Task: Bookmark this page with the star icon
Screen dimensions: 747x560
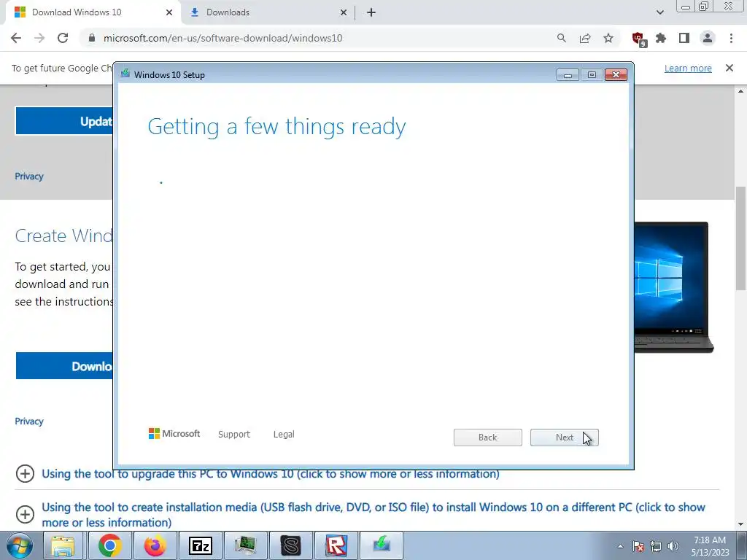Action: point(608,38)
